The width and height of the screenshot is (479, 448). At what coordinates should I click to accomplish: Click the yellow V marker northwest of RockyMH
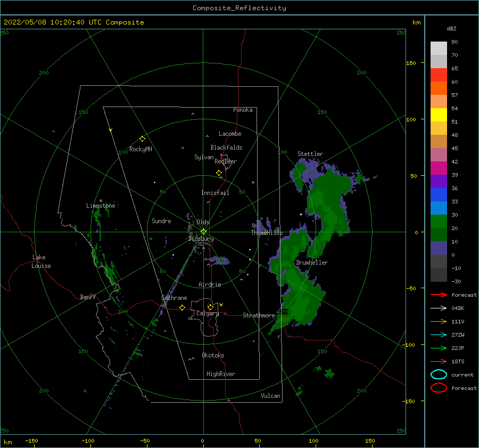(111, 131)
